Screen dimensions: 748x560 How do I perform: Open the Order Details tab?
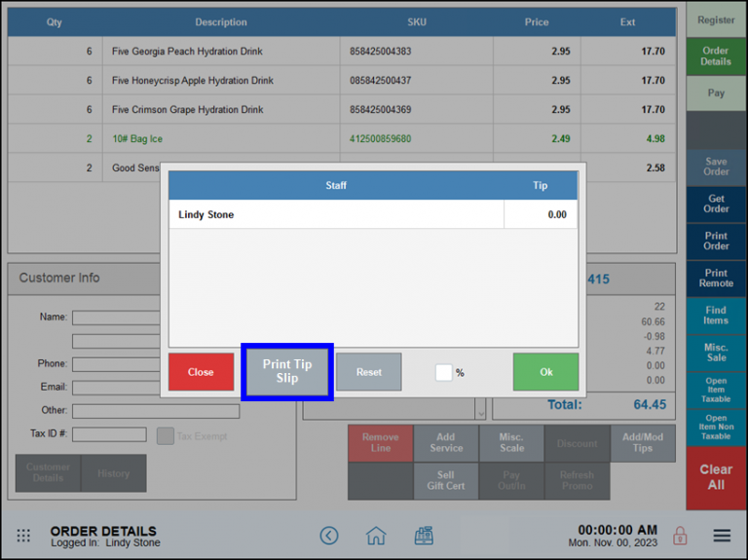pyautogui.click(x=716, y=56)
